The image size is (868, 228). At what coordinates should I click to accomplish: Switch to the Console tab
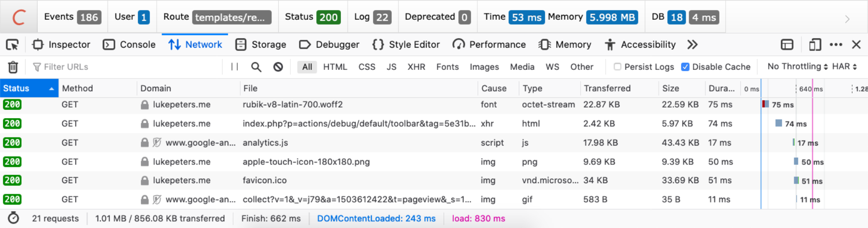click(x=129, y=45)
